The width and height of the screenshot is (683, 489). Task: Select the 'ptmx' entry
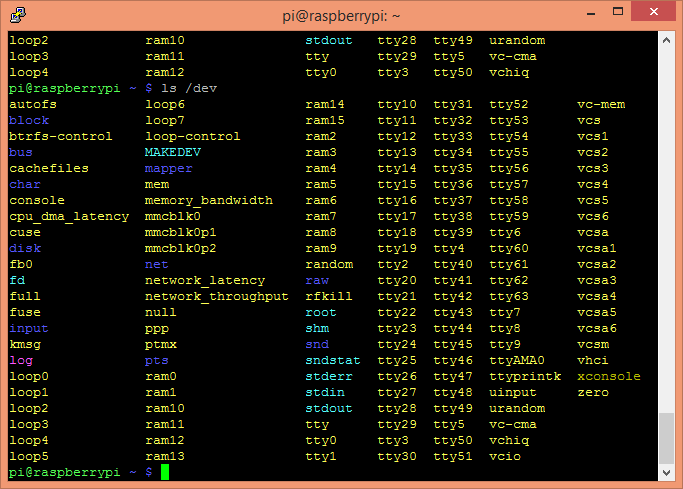coord(160,345)
